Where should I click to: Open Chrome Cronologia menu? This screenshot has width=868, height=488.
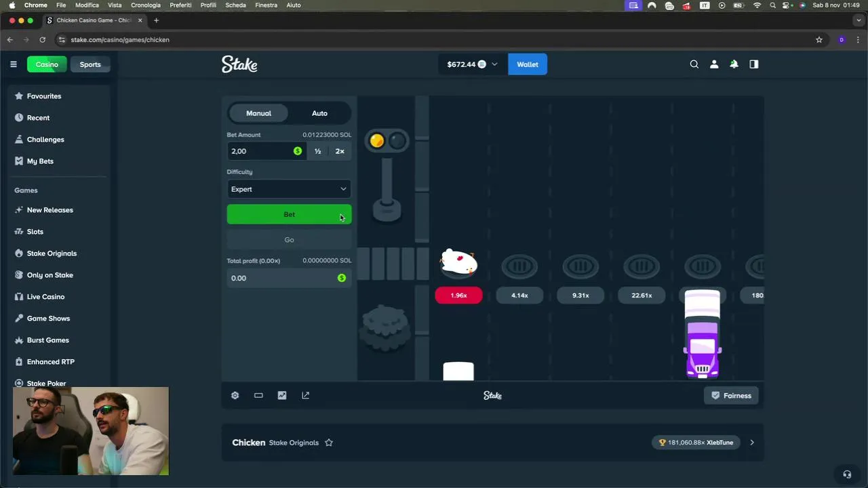click(x=146, y=5)
